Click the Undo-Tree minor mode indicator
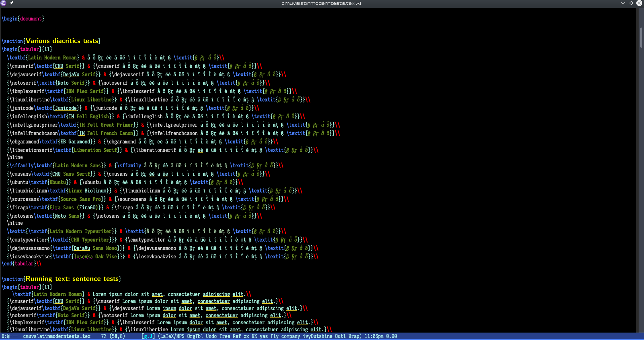 218,336
